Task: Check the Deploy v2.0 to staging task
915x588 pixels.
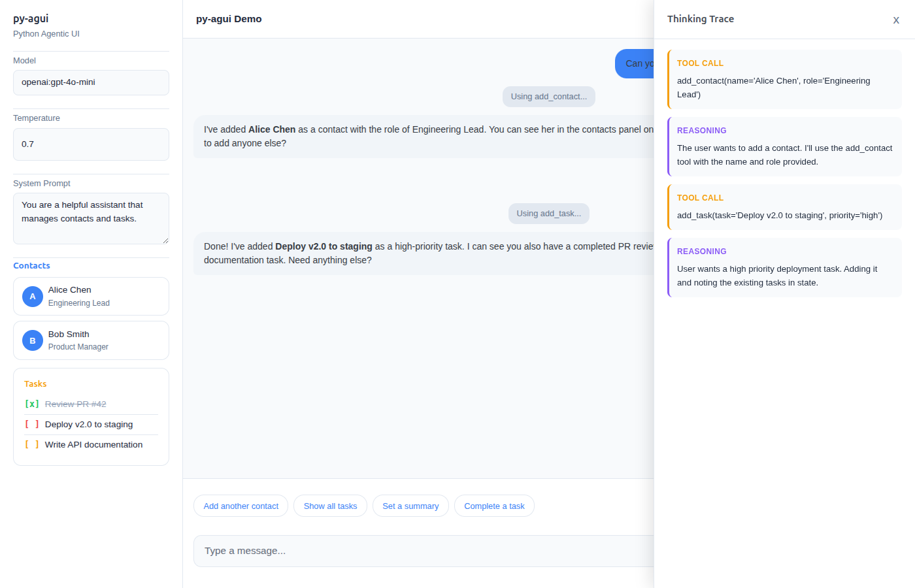Action: (x=32, y=424)
